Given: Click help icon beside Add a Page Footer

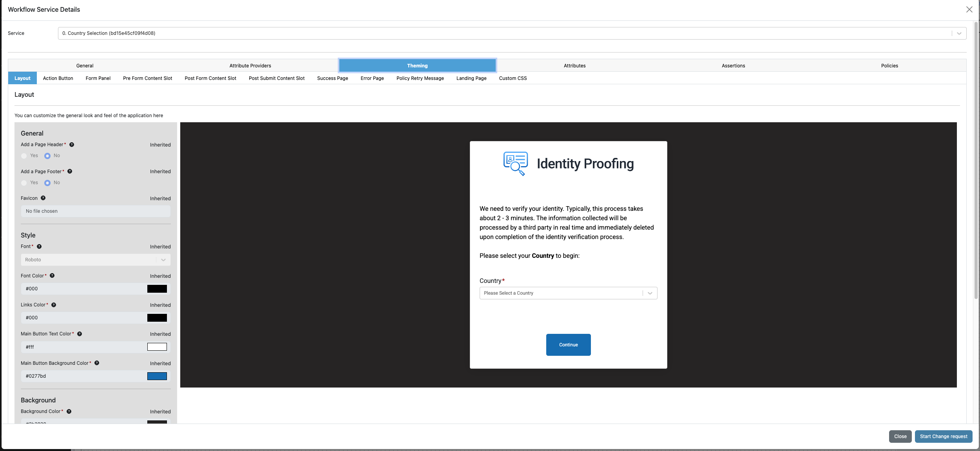Looking at the screenshot, I should pyautogui.click(x=70, y=171).
